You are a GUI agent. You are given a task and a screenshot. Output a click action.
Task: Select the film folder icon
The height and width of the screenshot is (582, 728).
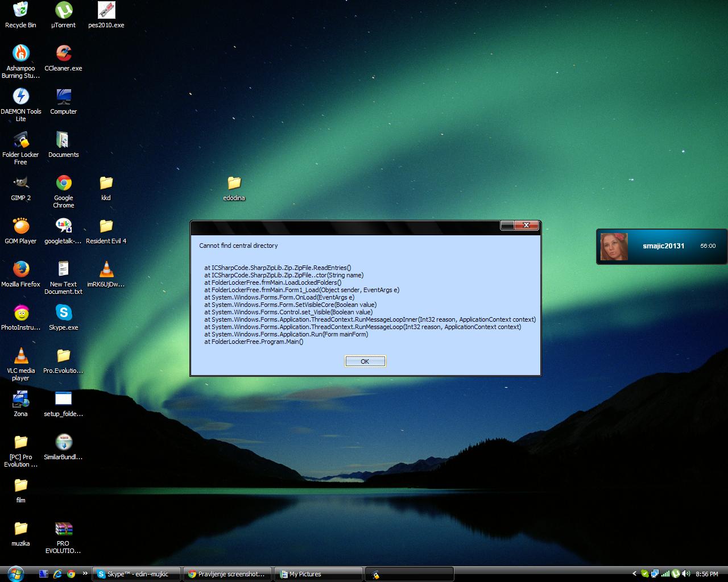20,490
